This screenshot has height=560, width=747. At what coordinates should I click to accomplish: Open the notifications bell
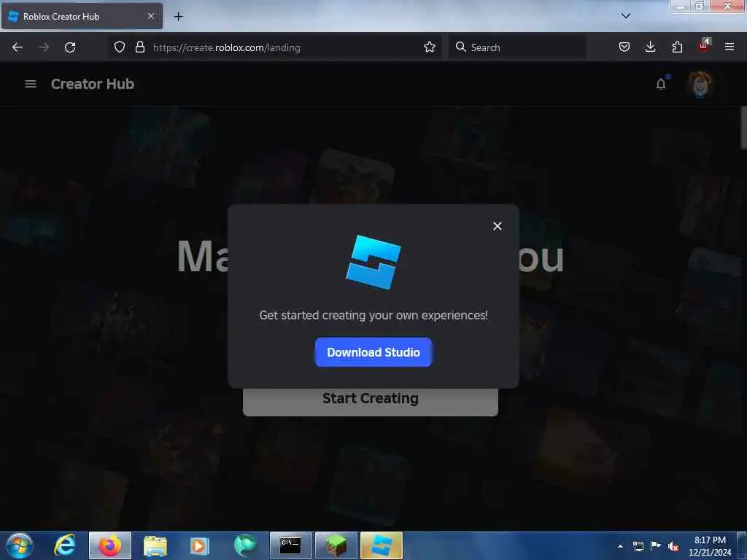(661, 84)
